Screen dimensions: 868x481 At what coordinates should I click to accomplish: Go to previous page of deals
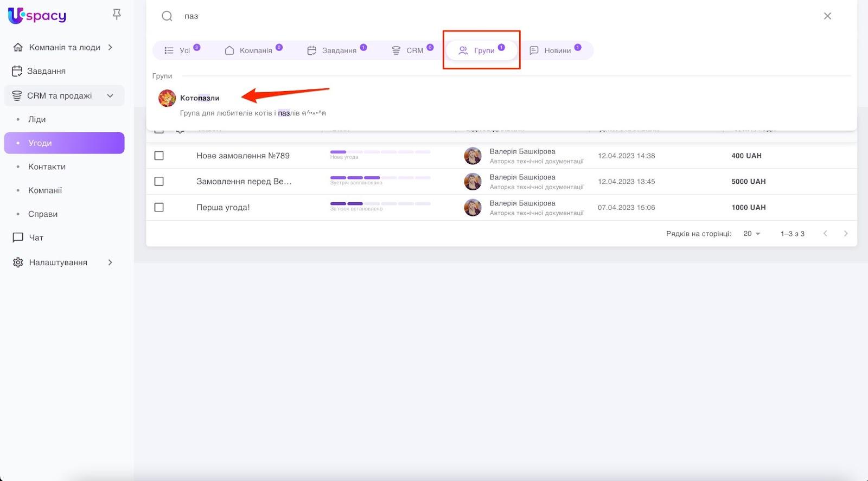tap(825, 234)
